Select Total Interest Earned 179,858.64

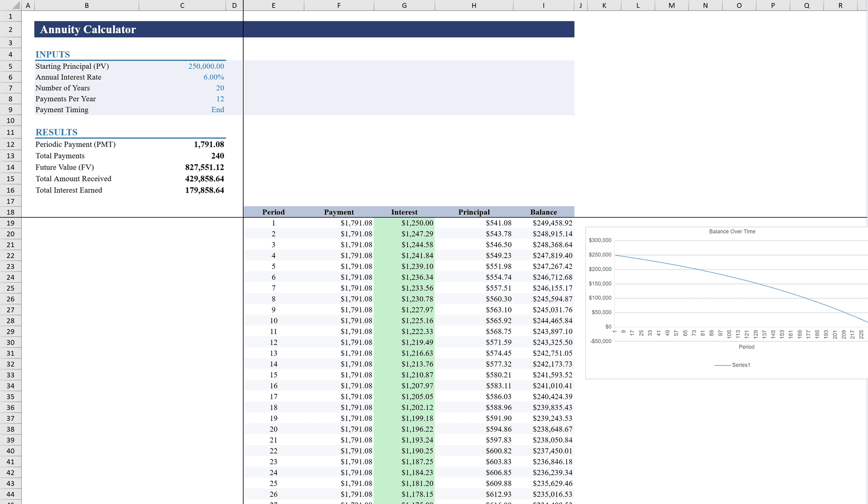182,190
